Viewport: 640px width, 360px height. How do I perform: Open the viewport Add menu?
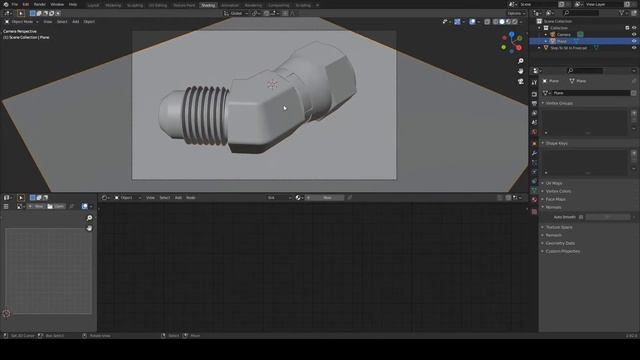[76, 22]
